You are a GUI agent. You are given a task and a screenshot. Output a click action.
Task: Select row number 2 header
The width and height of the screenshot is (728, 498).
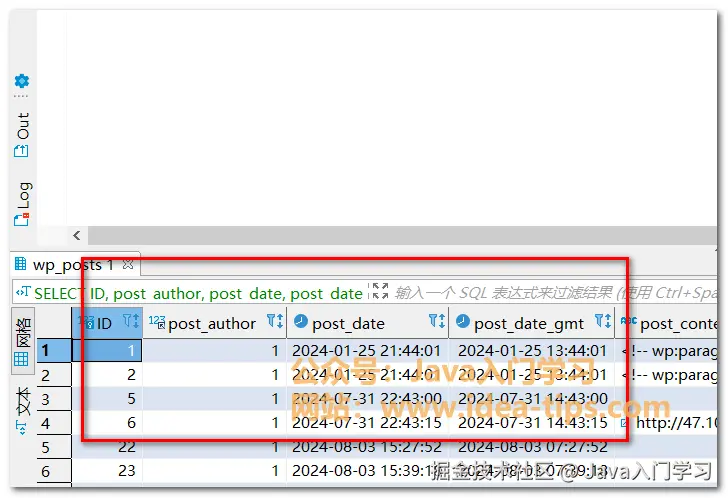tap(54, 375)
